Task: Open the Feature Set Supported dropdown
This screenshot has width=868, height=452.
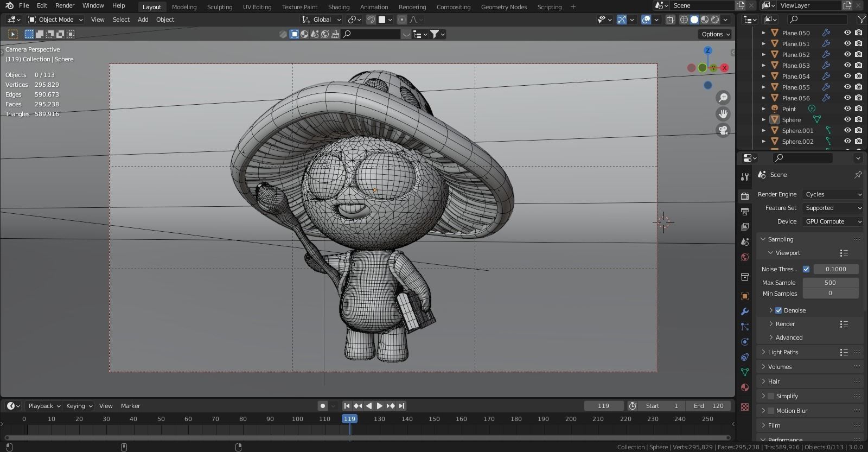Action: click(833, 208)
